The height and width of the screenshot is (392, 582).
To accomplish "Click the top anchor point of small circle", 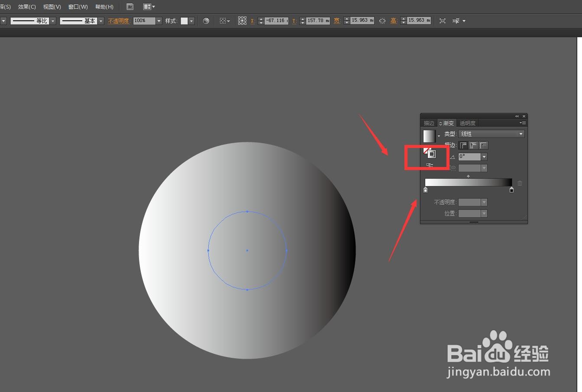I will point(247,212).
